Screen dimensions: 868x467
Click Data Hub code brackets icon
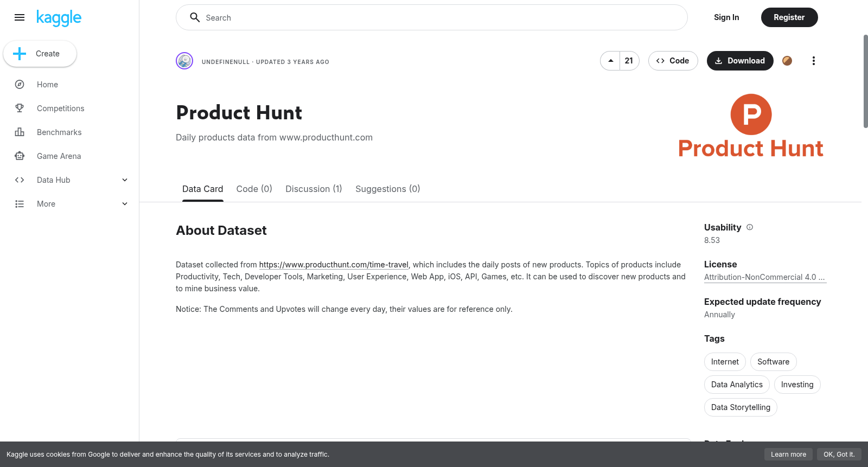[x=20, y=180]
